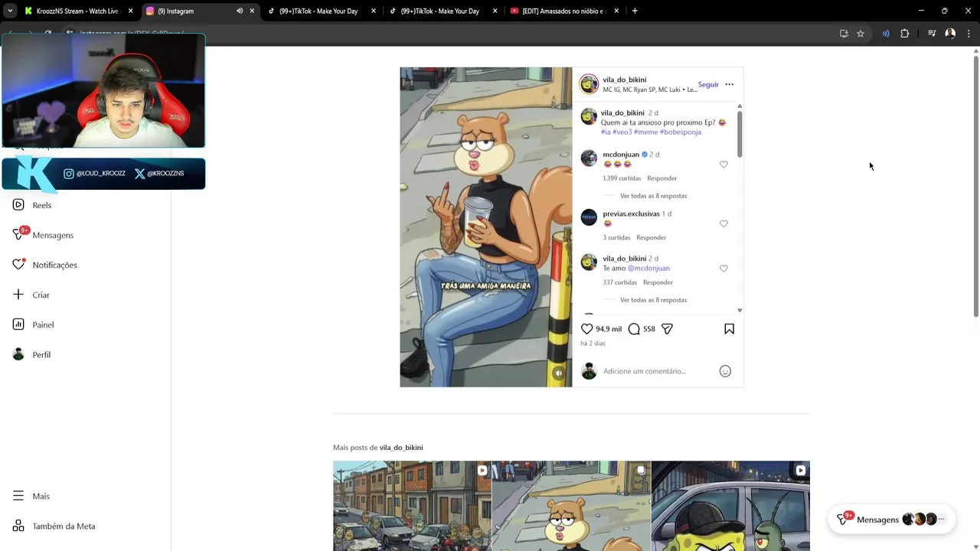Click the #meme hashtag

point(645,132)
